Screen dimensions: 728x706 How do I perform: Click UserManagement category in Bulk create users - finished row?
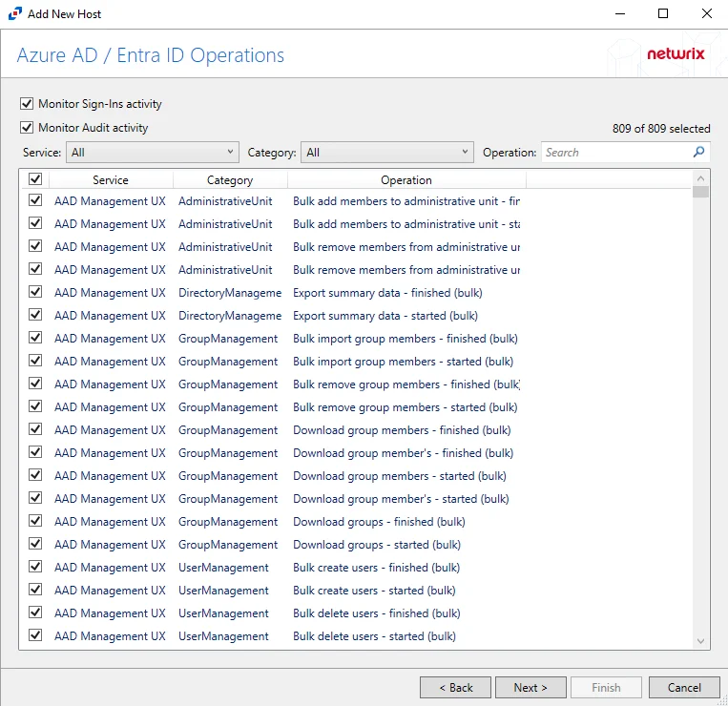(x=223, y=568)
